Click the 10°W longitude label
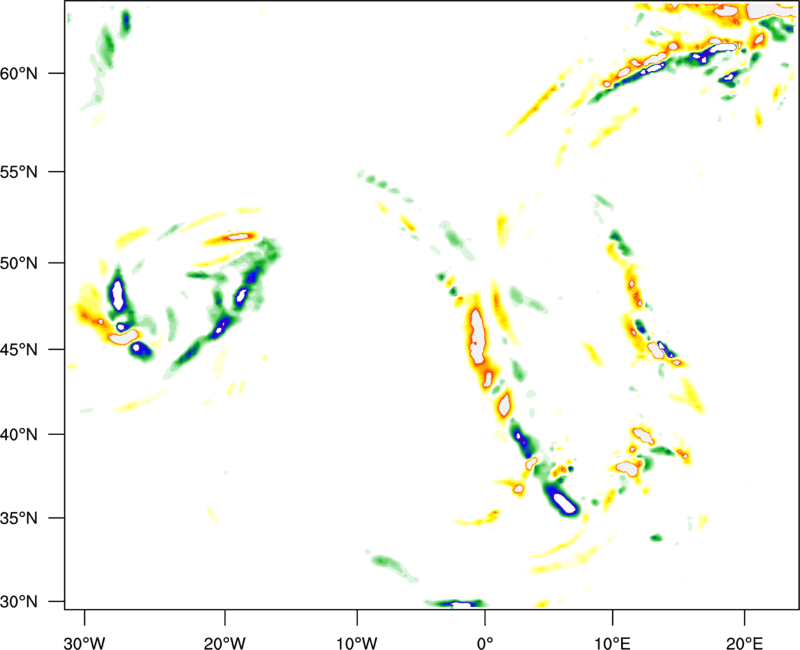Screen dimensions: 800x650 pyautogui.click(x=357, y=643)
